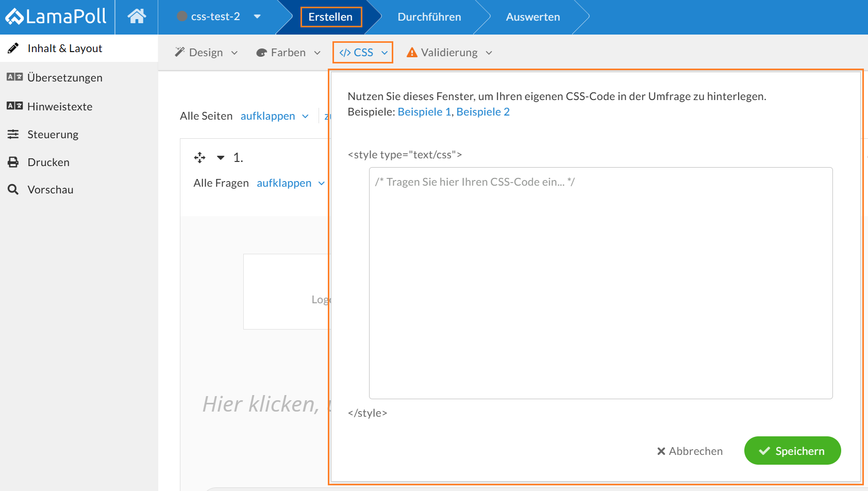Switch to the Auswerten step
The image size is (868, 491).
tap(533, 17)
